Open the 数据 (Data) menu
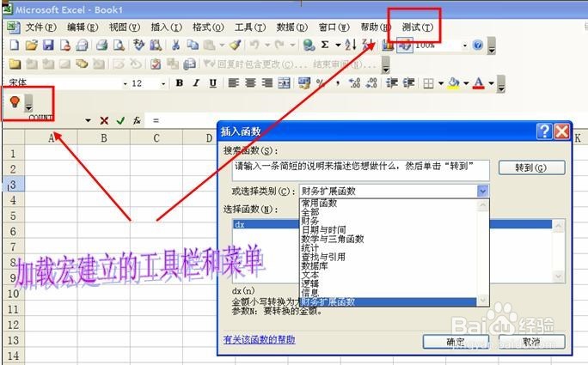Viewport: 588px width, 365px height. coord(291,27)
